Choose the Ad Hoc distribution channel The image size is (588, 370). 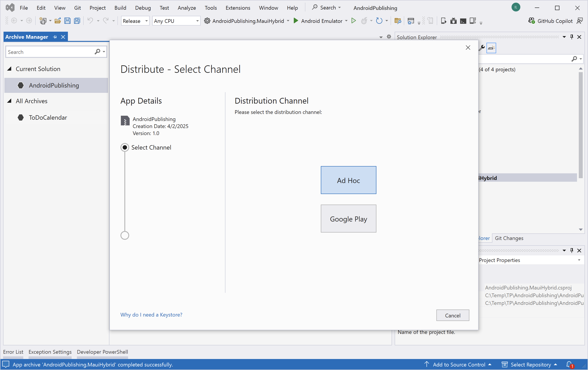[x=348, y=180]
